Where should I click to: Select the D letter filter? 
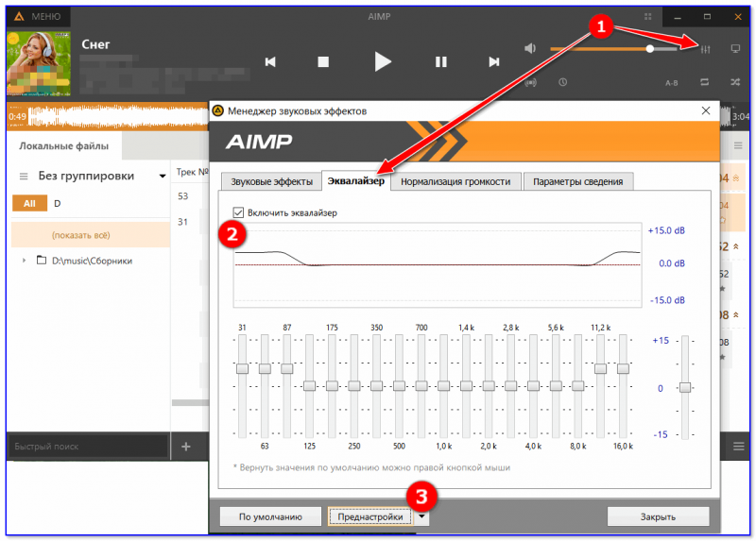click(57, 204)
